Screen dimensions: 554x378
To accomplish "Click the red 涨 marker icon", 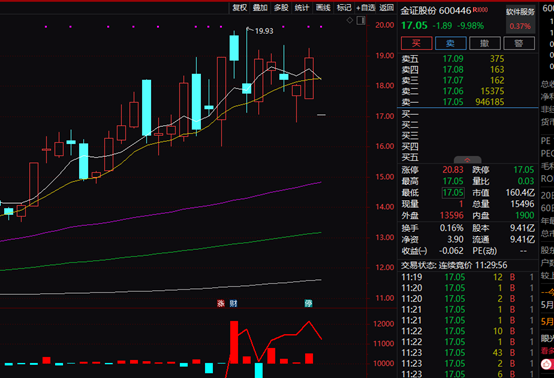I will point(221,303).
